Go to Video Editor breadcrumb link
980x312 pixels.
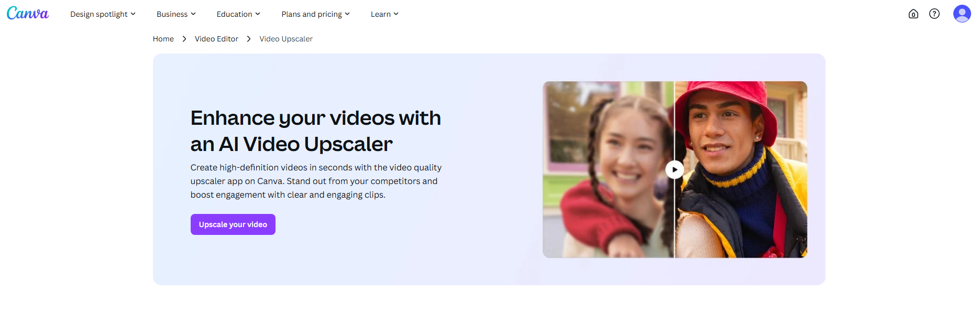click(216, 39)
